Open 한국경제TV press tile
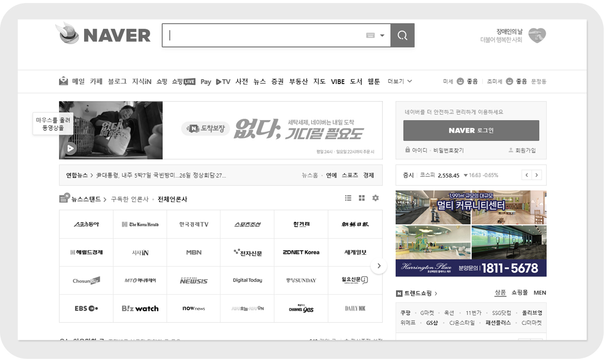The width and height of the screenshot is (604, 364). click(x=194, y=224)
